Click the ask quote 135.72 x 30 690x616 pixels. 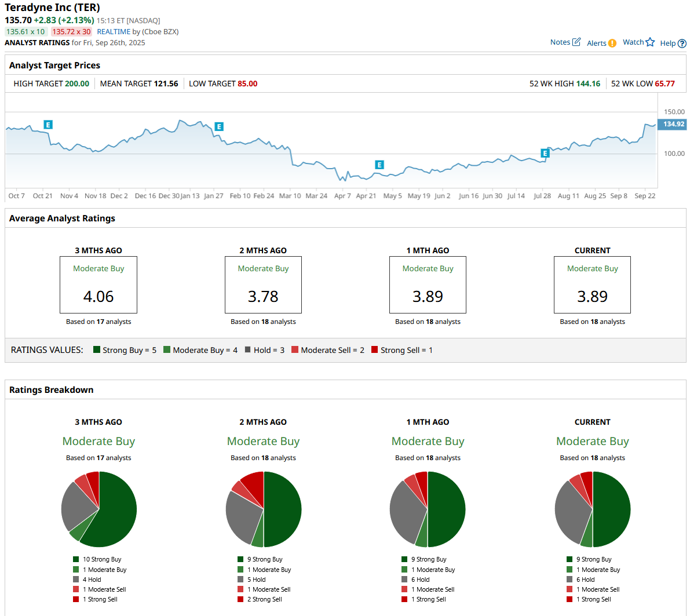71,32
